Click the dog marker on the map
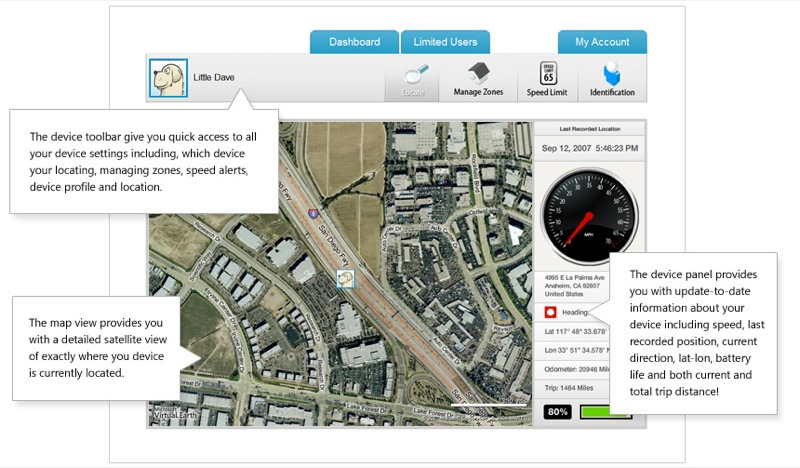 [x=345, y=279]
